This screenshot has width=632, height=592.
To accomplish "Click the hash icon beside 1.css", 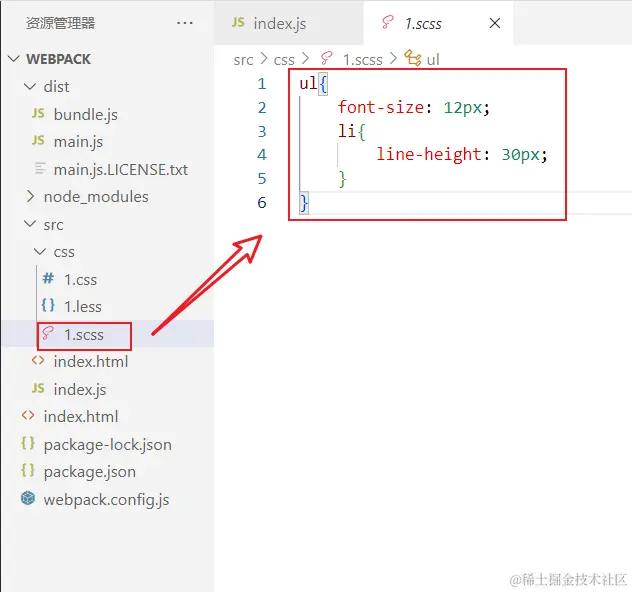I will click(x=48, y=278).
